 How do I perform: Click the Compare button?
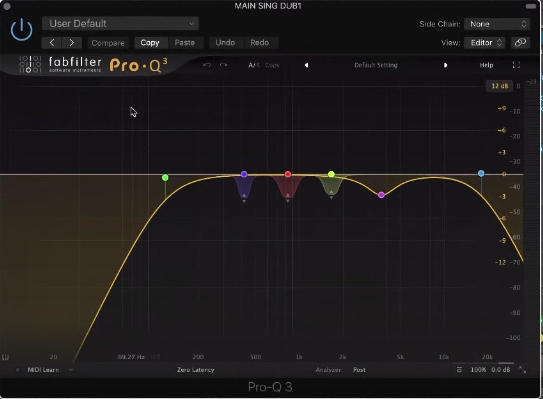(x=108, y=43)
